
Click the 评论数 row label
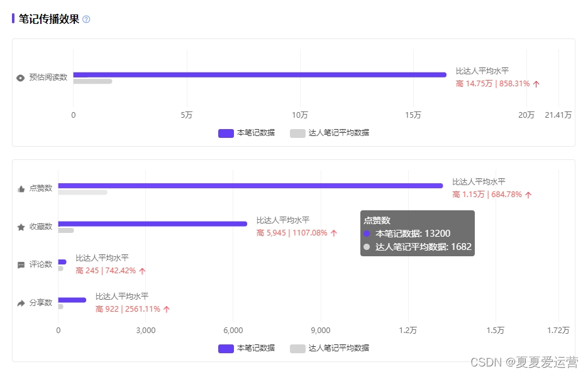(x=40, y=264)
